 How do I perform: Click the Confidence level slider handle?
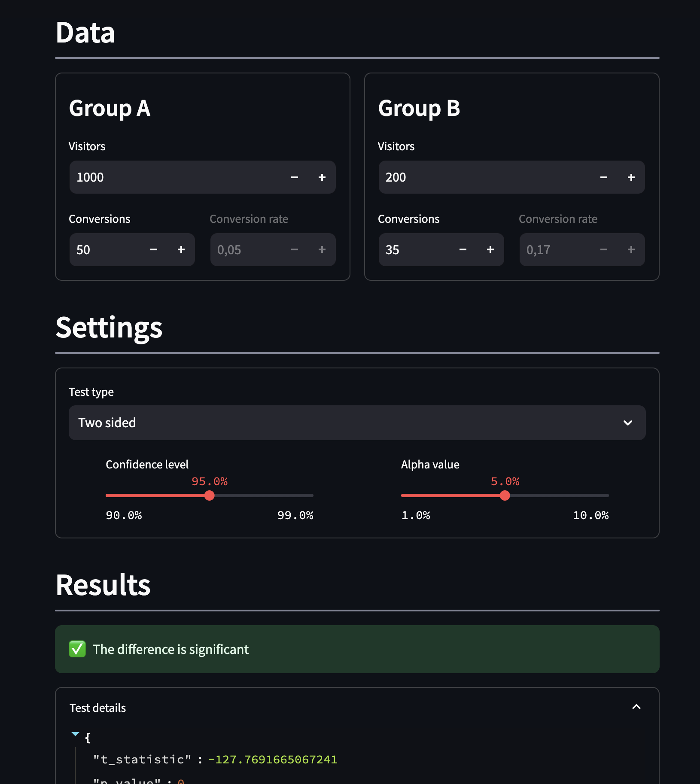(x=210, y=495)
